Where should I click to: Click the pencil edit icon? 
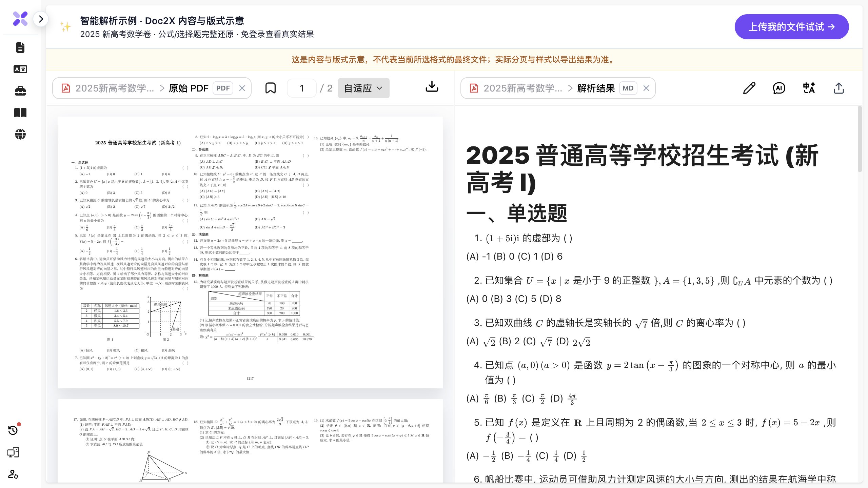749,88
